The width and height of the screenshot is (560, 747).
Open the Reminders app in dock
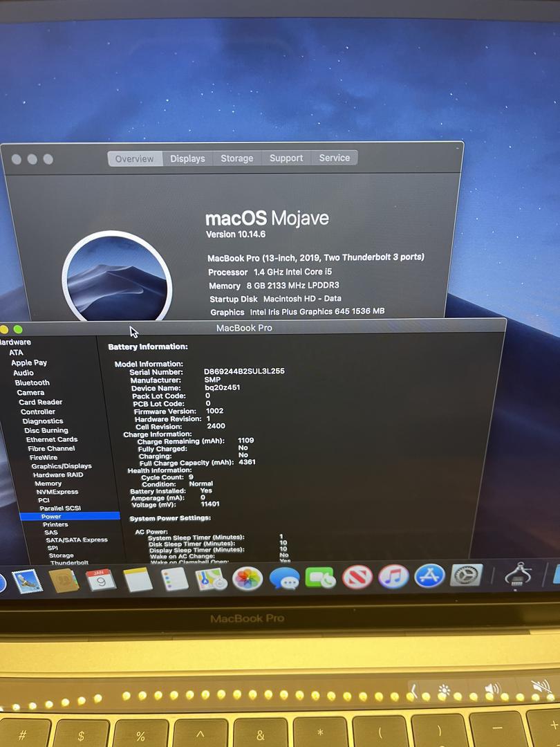(174, 579)
